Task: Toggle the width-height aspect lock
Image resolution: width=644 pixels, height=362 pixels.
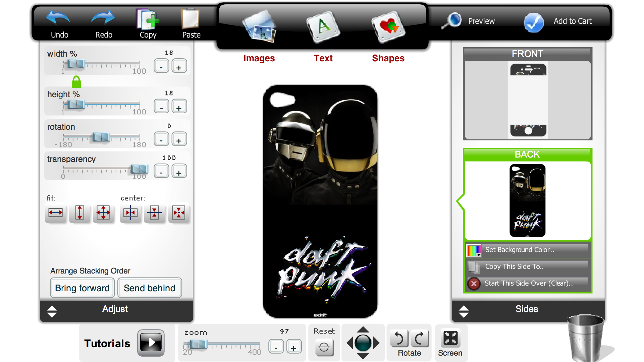Action: click(x=76, y=81)
